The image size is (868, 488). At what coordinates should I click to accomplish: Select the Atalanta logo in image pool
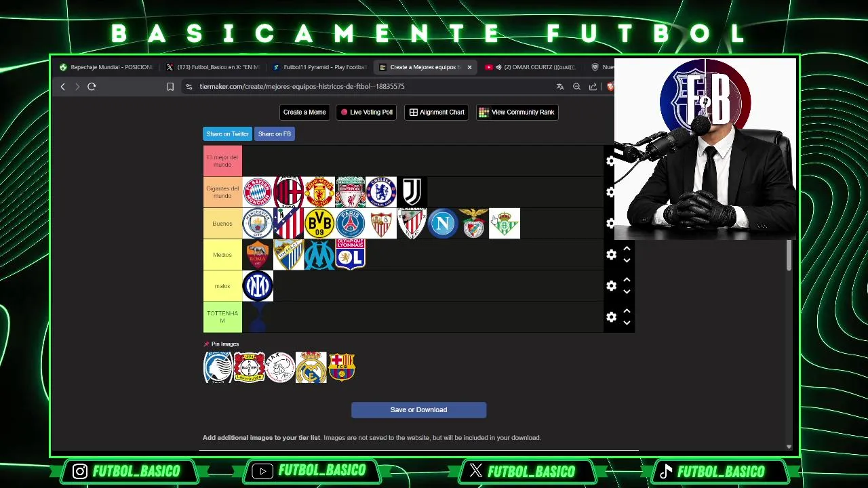218,367
